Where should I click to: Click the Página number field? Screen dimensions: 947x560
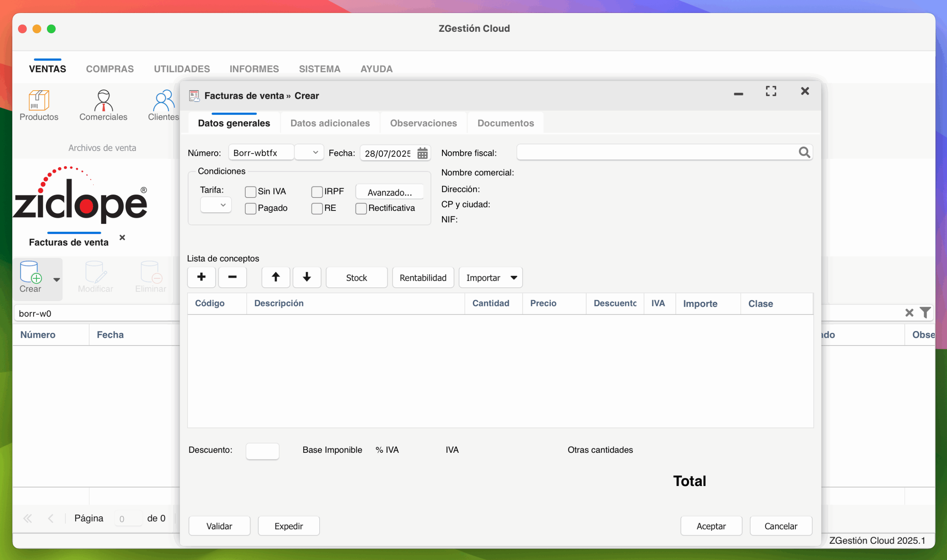(x=128, y=519)
